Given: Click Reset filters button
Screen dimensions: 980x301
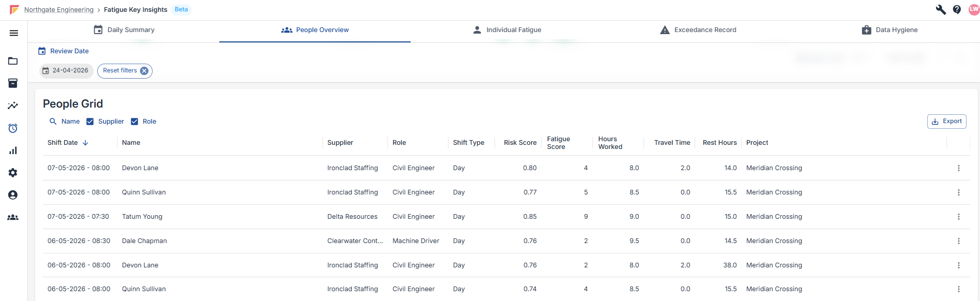Looking at the screenshot, I should (x=125, y=71).
